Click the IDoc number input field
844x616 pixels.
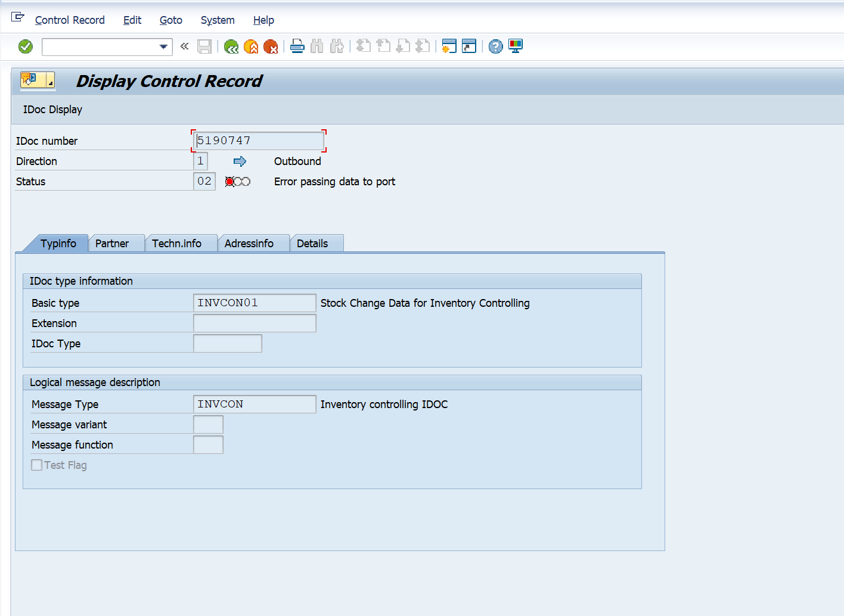click(259, 141)
